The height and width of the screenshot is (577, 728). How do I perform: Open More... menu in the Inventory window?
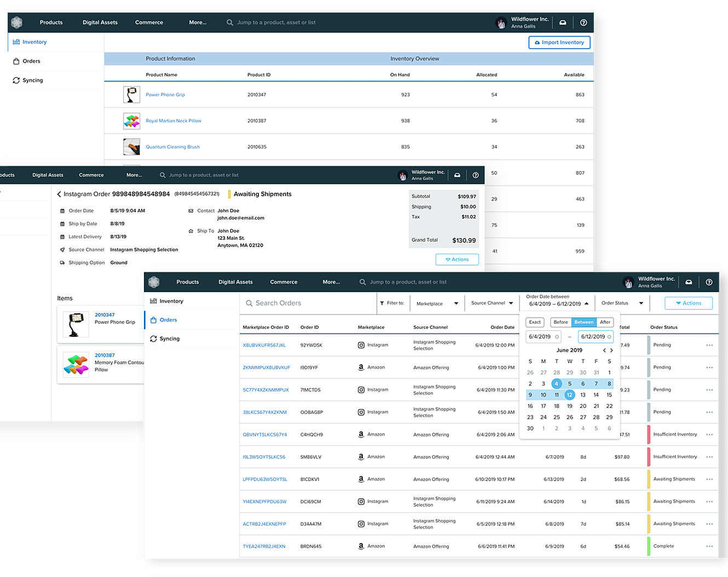[198, 22]
